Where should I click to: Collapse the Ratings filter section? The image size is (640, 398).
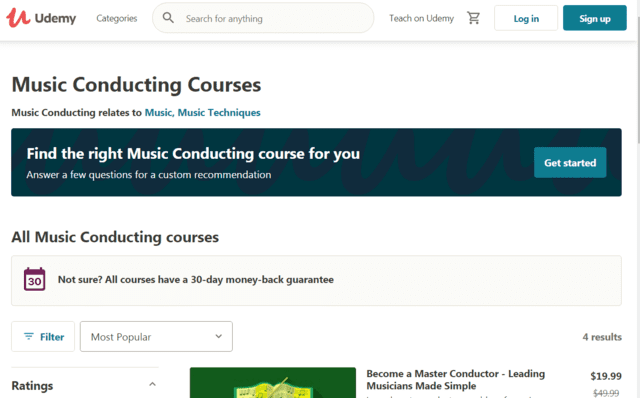152,385
